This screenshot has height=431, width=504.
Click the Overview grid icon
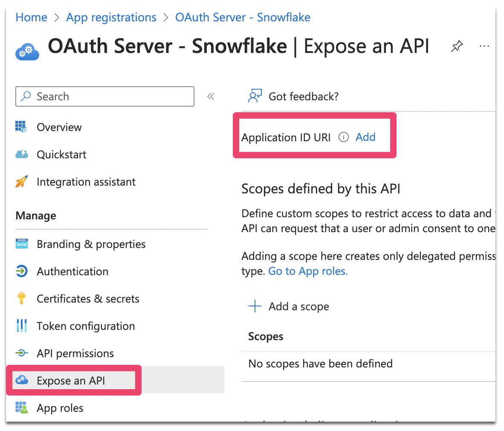[21, 127]
